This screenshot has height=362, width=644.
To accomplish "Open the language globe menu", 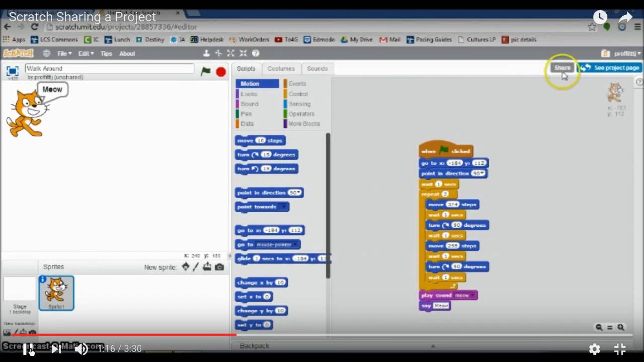I will (x=46, y=53).
